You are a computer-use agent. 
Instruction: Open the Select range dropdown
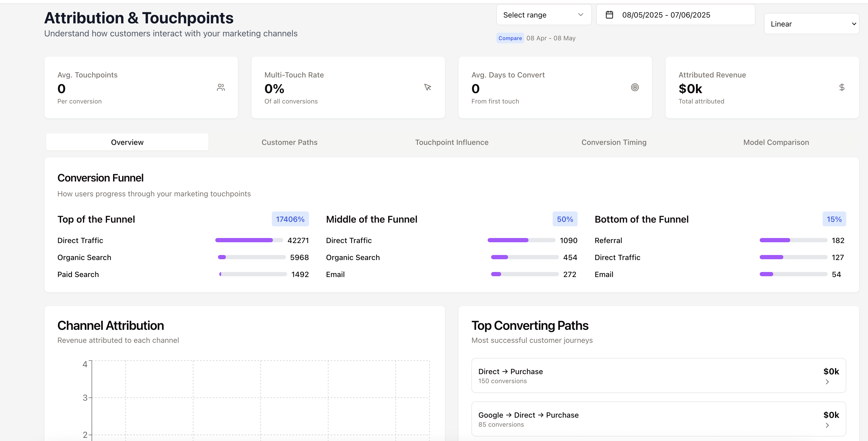pos(544,15)
